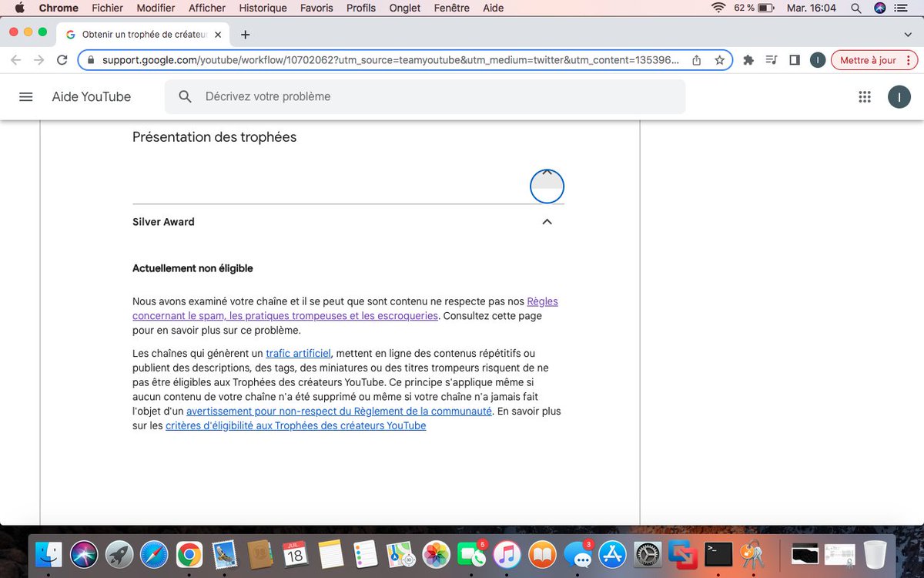Go back to the previous page
The image size is (924, 578).
[16, 60]
